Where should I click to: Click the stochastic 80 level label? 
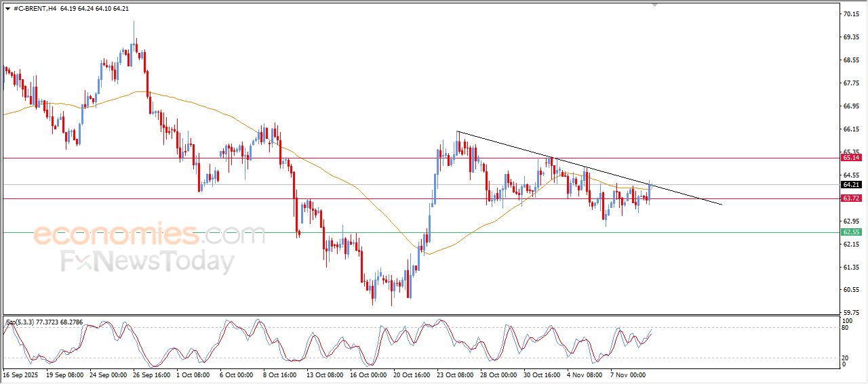coord(846,328)
